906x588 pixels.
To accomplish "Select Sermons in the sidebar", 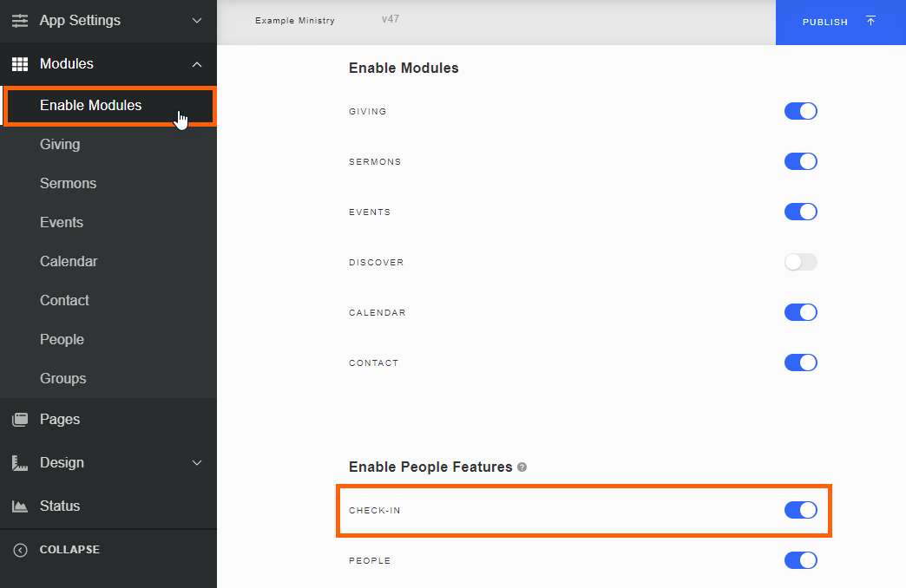I will click(x=68, y=183).
